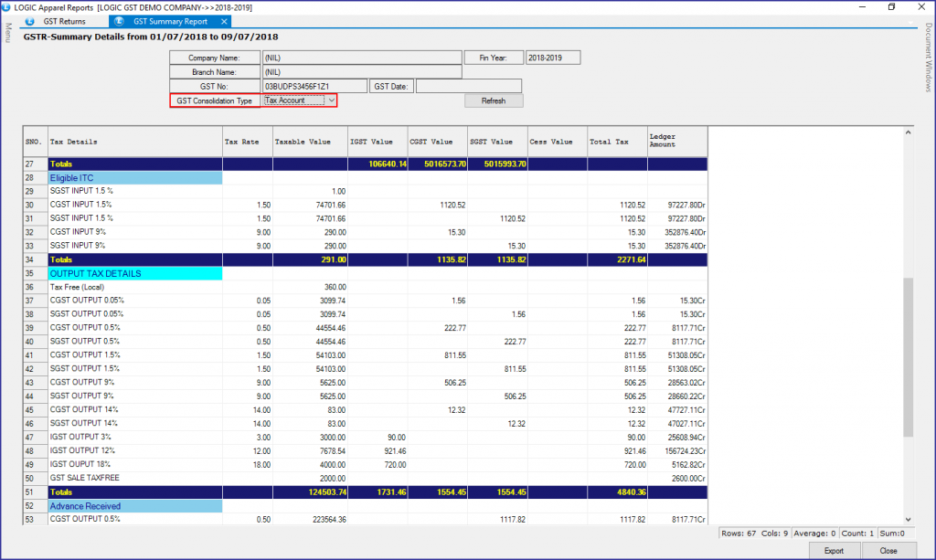Click the LOGIC icon on GST Returns tab

(30, 21)
